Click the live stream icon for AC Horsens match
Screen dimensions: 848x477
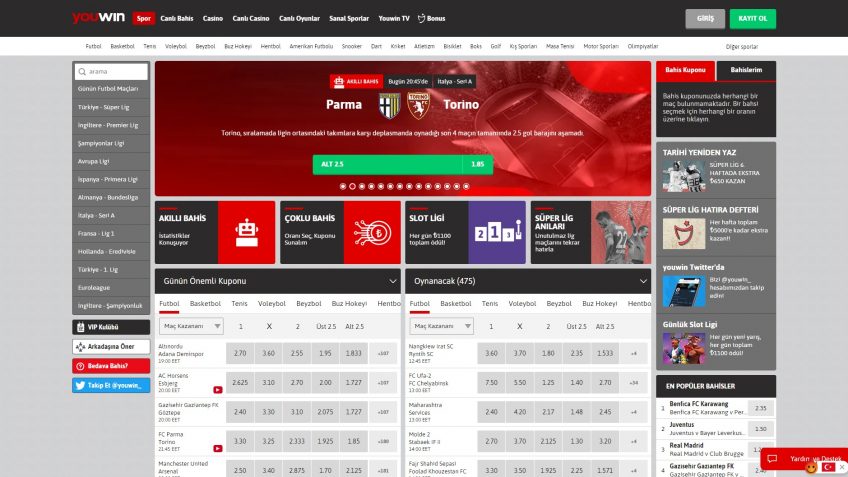[x=217, y=390]
